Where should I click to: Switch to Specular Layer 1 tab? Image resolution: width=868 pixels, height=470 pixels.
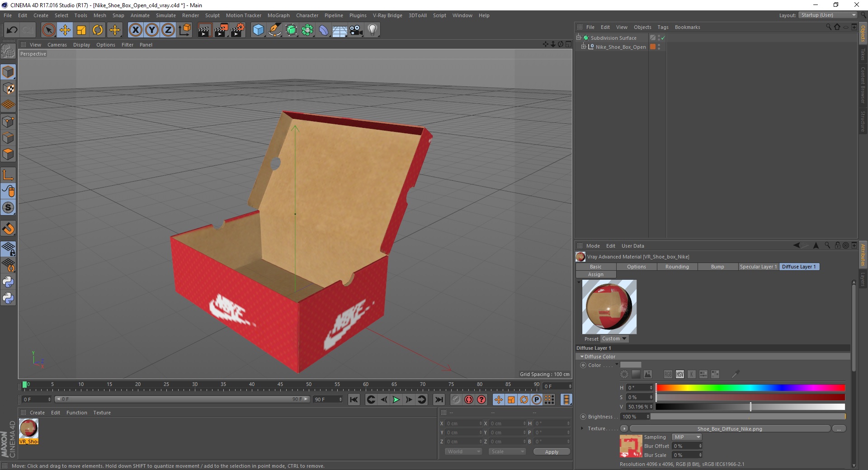tap(758, 267)
